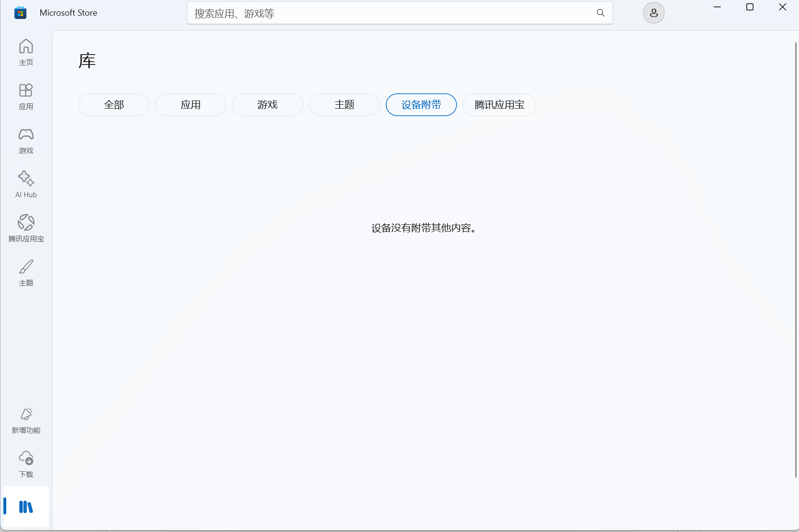Click the 设备没有附带其他内容 message text
The height and width of the screenshot is (532, 799).
point(424,228)
